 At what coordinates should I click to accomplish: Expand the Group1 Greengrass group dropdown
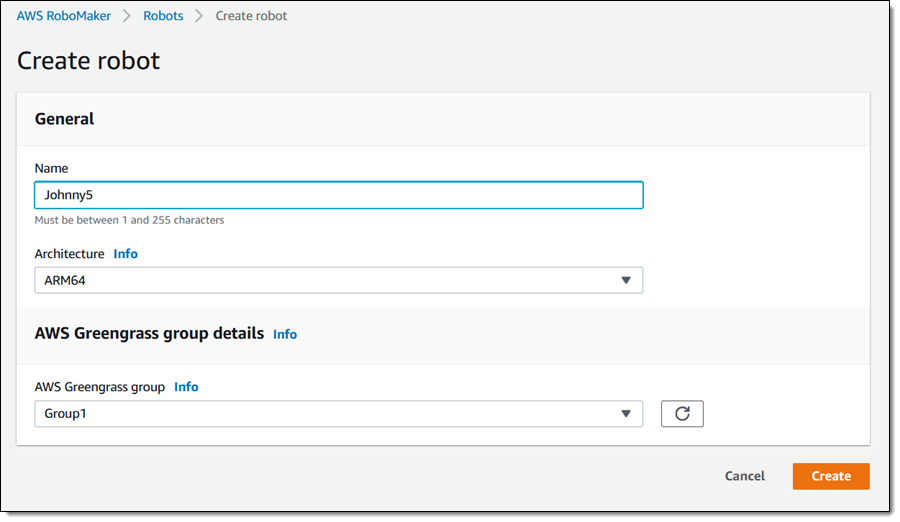tap(338, 414)
